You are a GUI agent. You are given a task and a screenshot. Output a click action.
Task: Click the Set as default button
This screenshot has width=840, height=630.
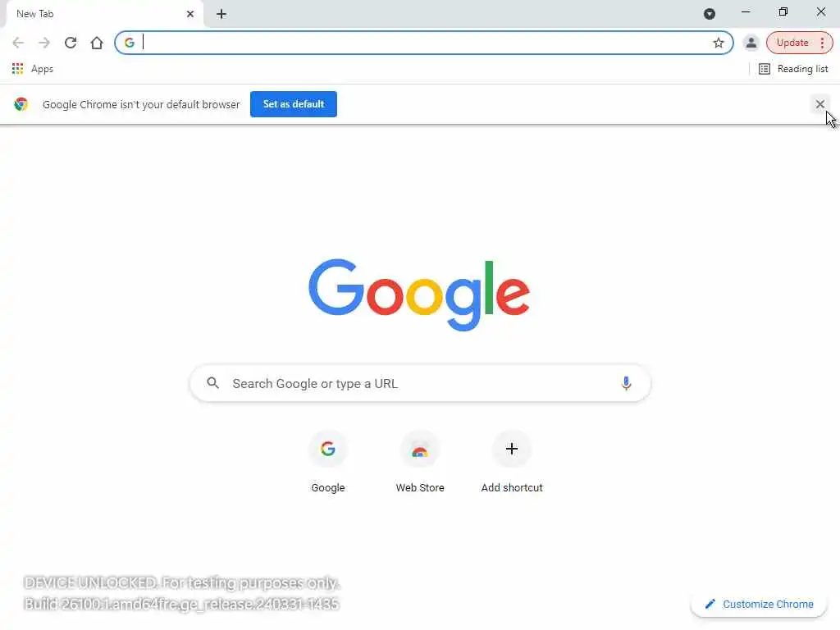(x=294, y=104)
